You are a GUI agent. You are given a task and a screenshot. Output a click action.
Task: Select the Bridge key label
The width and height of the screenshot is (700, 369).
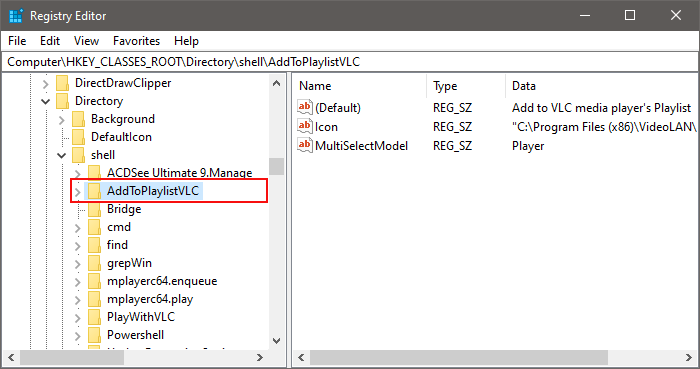[124, 209]
